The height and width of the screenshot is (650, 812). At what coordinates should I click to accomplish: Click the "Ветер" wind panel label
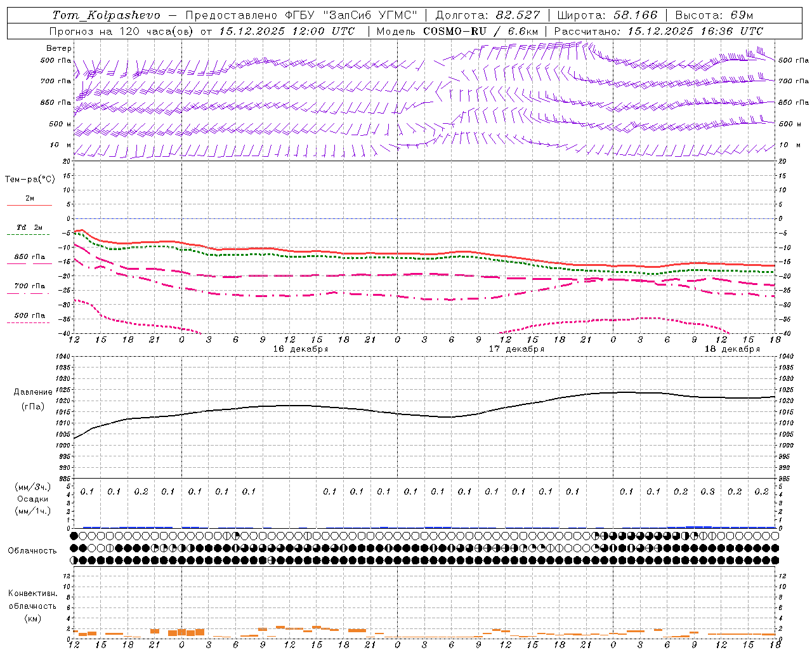[59, 48]
